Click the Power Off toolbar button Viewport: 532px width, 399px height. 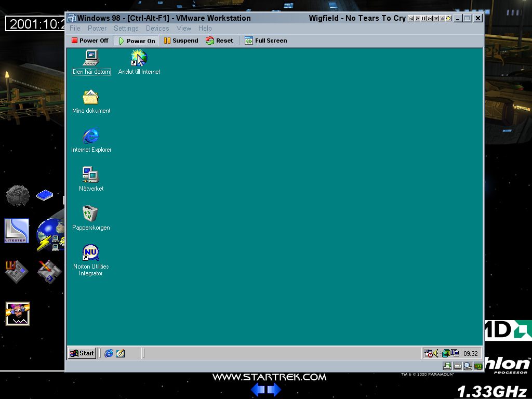point(90,41)
